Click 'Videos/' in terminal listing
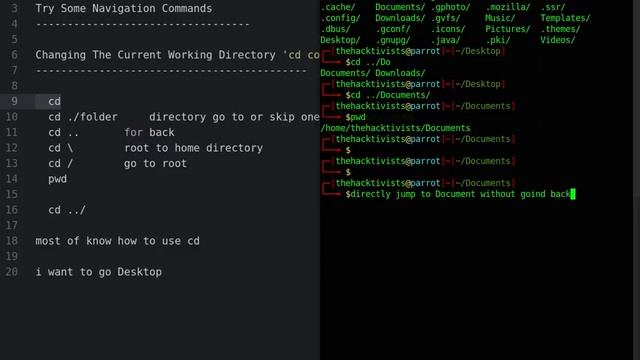Screen dimensions: 640x360 [x=558, y=40]
